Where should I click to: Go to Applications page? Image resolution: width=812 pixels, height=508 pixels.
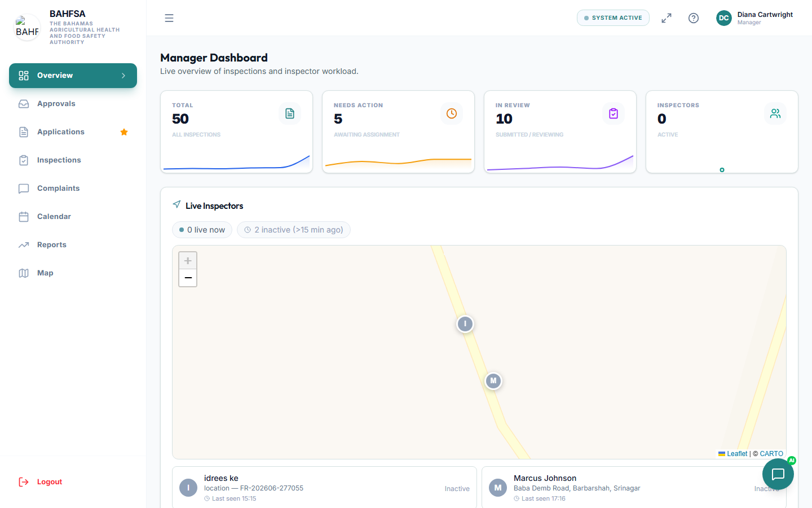point(73,132)
